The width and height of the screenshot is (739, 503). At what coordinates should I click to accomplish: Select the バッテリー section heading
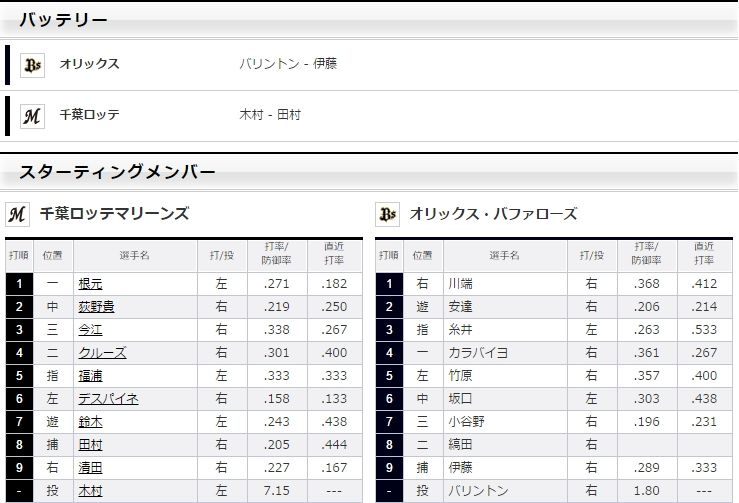[64, 20]
